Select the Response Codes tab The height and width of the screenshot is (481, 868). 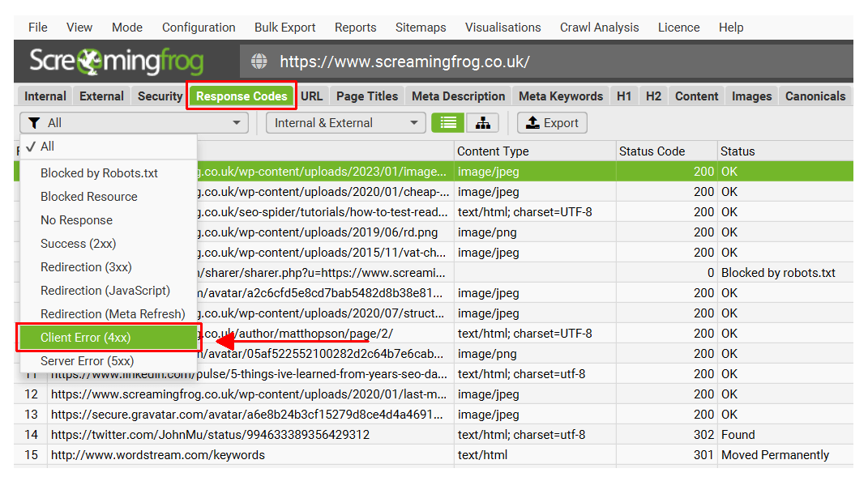click(242, 96)
